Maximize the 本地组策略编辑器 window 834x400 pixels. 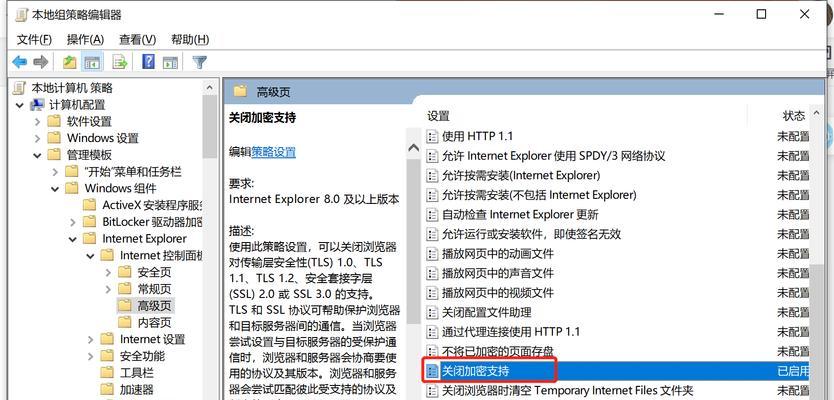click(761, 14)
